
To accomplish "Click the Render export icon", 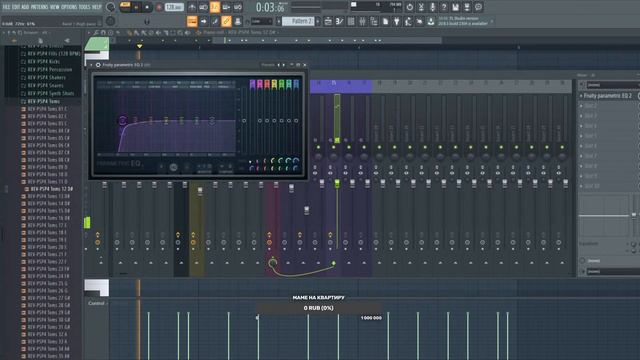I will coord(467,7).
